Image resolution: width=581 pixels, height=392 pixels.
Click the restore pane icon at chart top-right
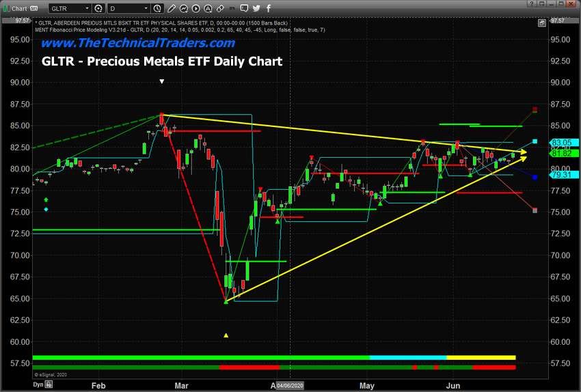click(x=542, y=23)
